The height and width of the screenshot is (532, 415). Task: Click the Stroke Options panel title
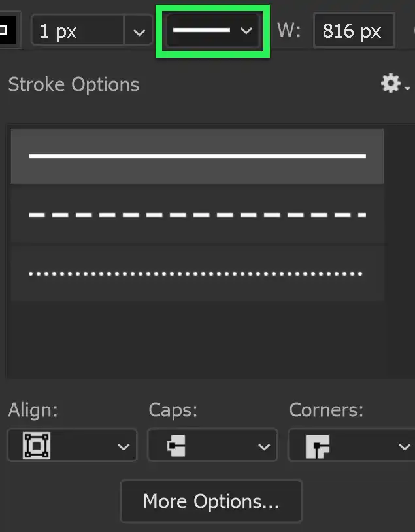tap(73, 84)
